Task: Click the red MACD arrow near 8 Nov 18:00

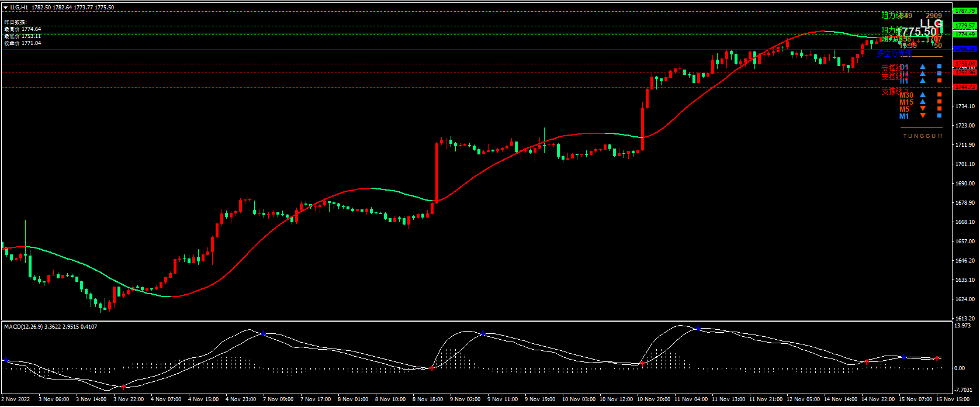Action: [432, 368]
